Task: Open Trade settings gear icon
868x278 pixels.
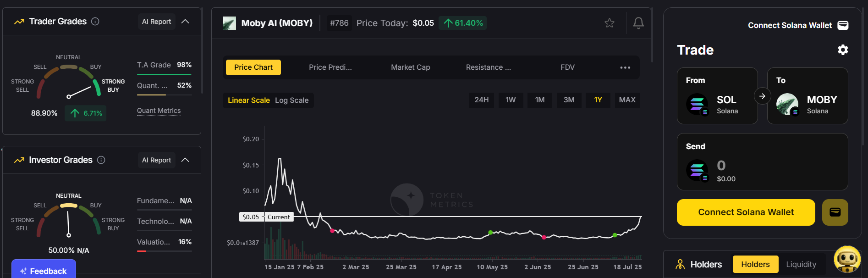Action: (x=843, y=50)
